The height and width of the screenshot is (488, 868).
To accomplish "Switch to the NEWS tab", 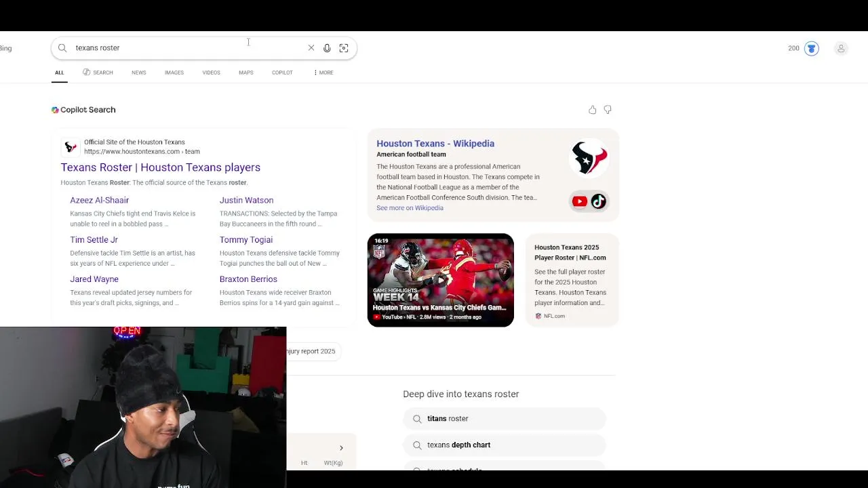I will tap(139, 73).
